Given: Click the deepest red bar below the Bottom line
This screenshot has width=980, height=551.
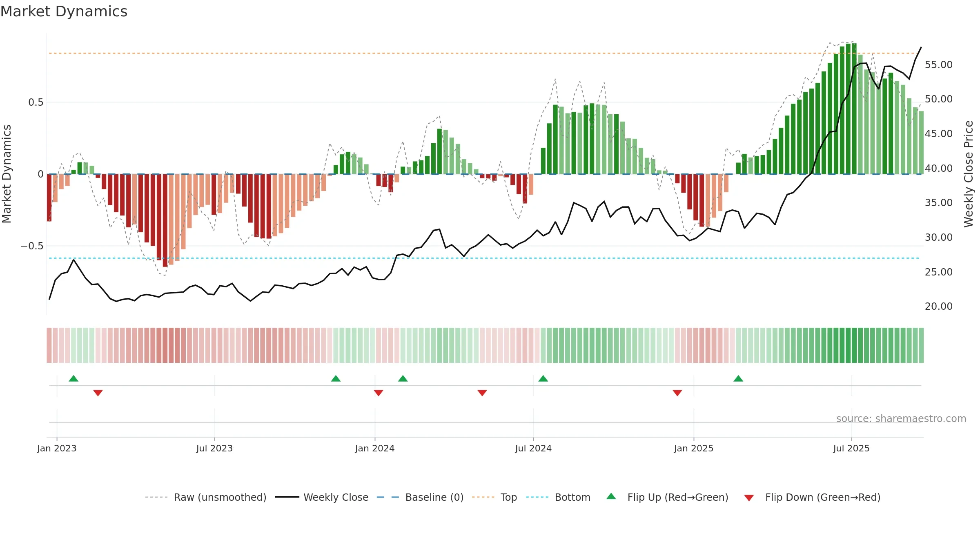Looking at the screenshot, I should pos(165,220).
